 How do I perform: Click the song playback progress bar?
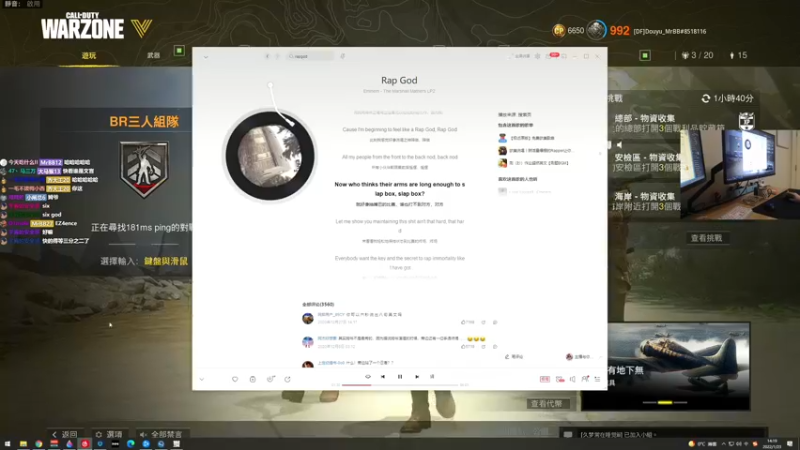click(x=399, y=385)
